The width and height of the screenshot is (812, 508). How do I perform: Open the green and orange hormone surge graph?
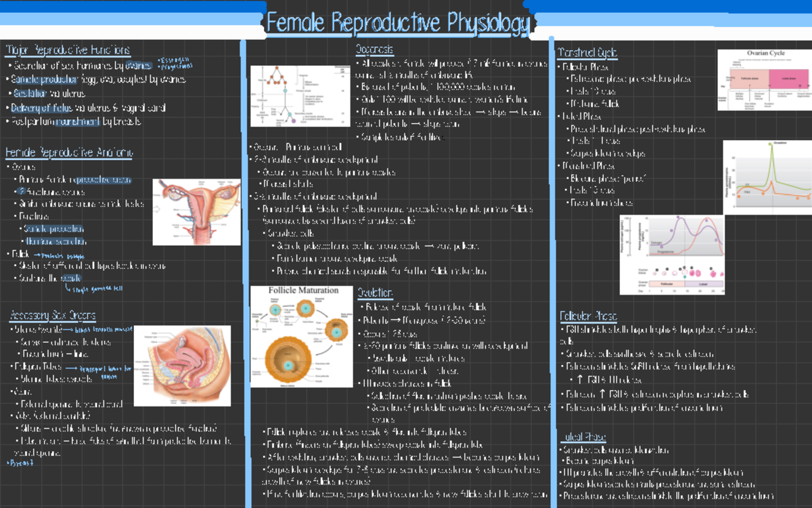click(767, 177)
